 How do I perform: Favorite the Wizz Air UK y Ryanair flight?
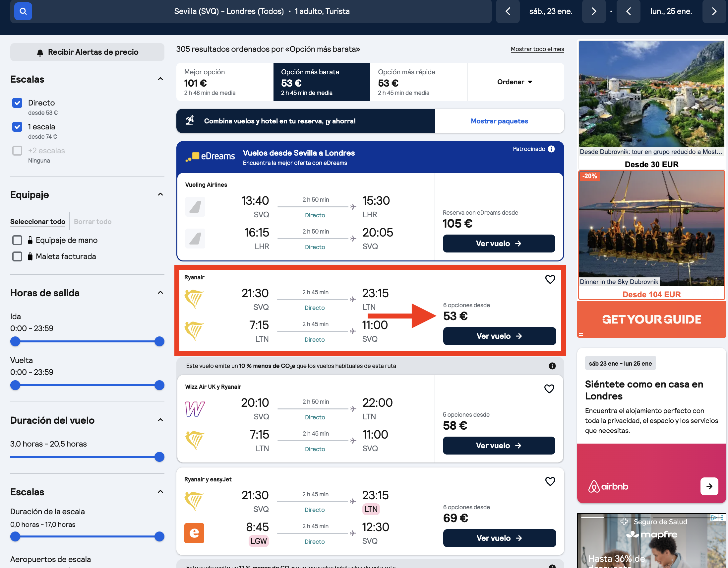click(549, 389)
